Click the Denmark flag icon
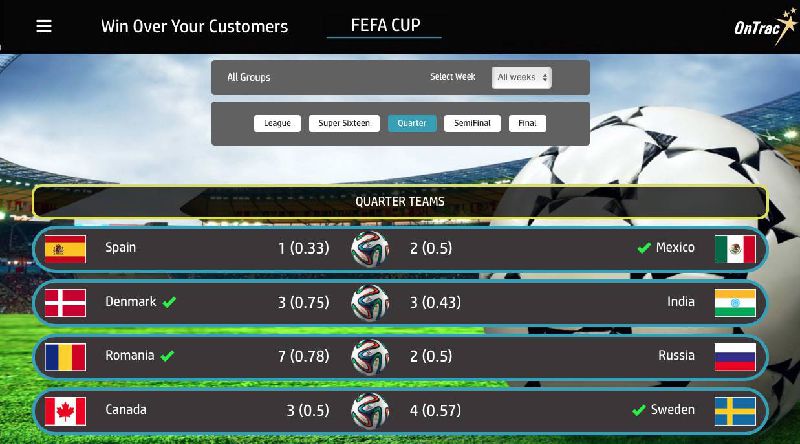 click(66, 302)
